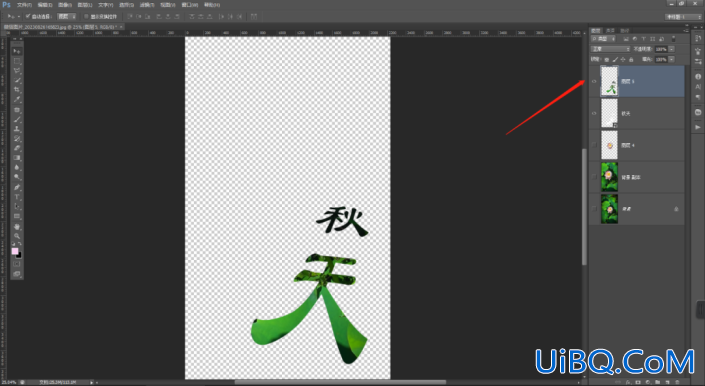Select the History Brush tool
Screen dimensions: 705x386
17,139
